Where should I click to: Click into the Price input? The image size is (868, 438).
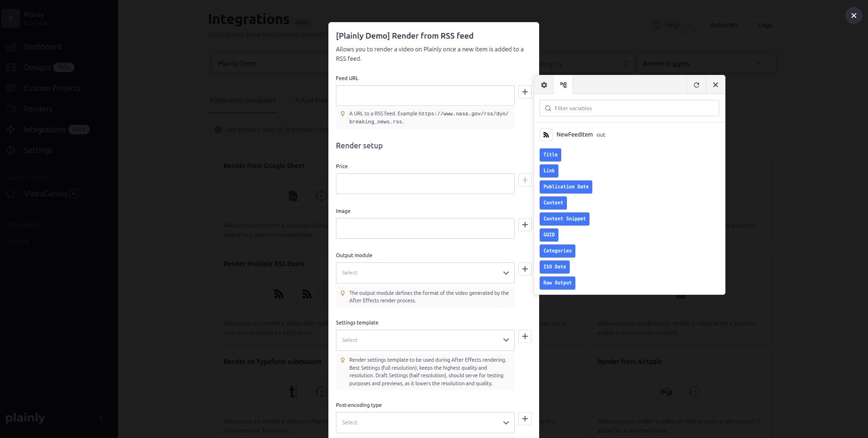click(x=425, y=184)
